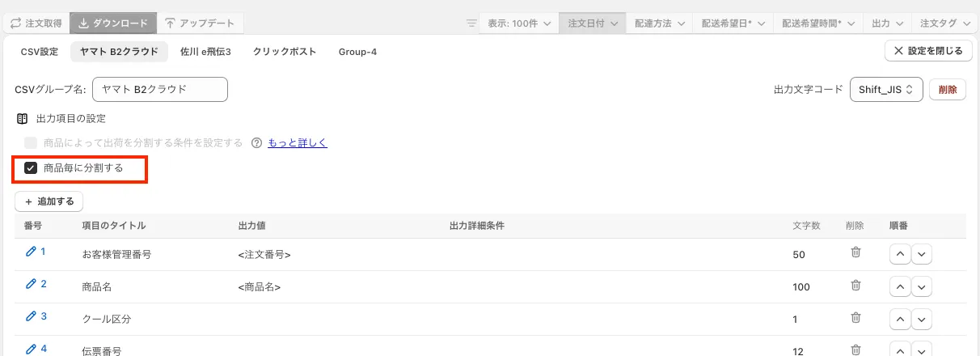Click the 追加する button
This screenshot has width=980, height=356.
49,201
